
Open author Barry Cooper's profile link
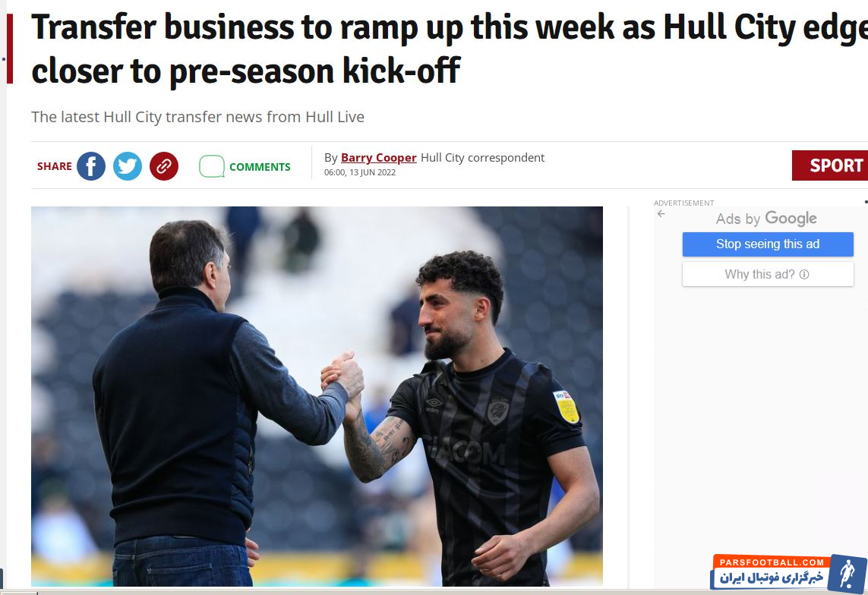379,158
